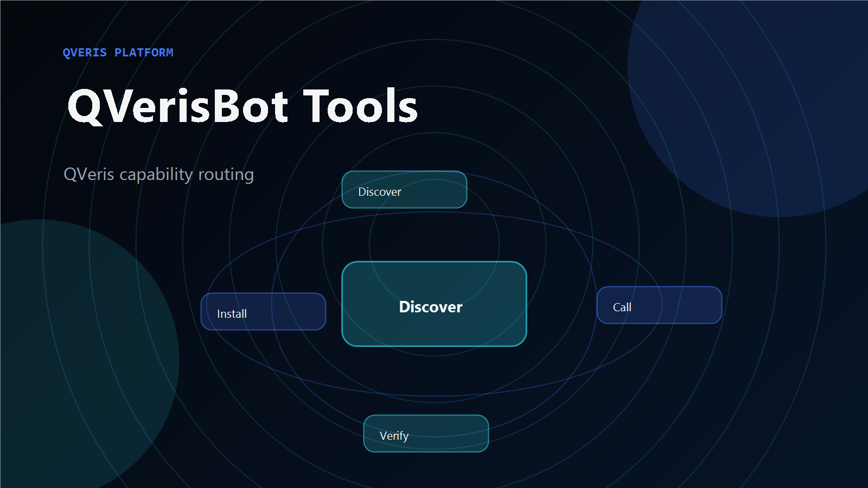Select the large bold Discover card
Image resolution: width=868 pixels, height=488 pixels.
click(434, 304)
